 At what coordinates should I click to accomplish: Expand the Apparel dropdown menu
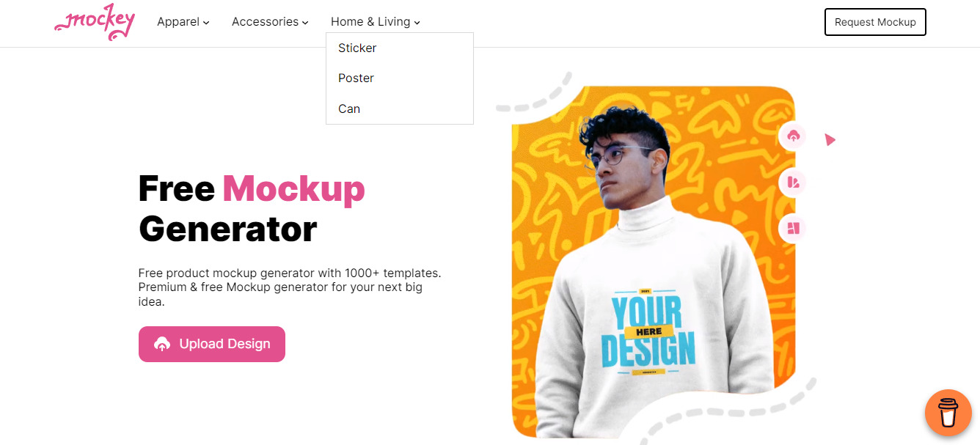coord(183,22)
